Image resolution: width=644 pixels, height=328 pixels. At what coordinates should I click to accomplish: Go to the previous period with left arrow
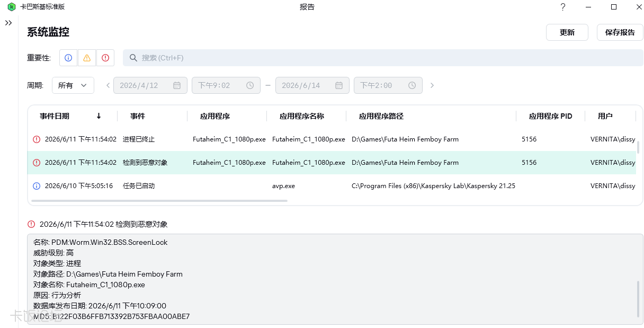[x=108, y=85]
